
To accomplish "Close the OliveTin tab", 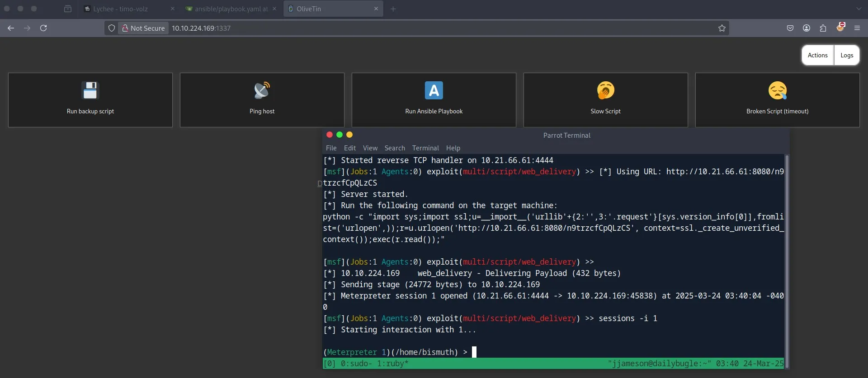I will [x=376, y=9].
